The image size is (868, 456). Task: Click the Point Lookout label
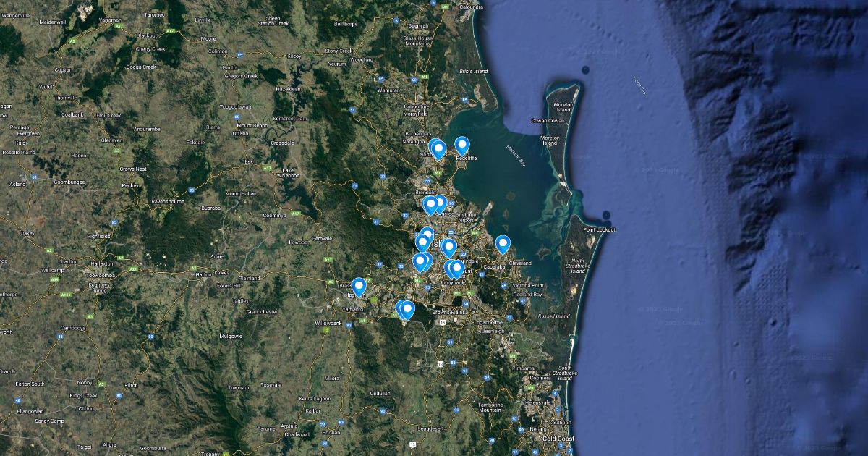[599, 229]
